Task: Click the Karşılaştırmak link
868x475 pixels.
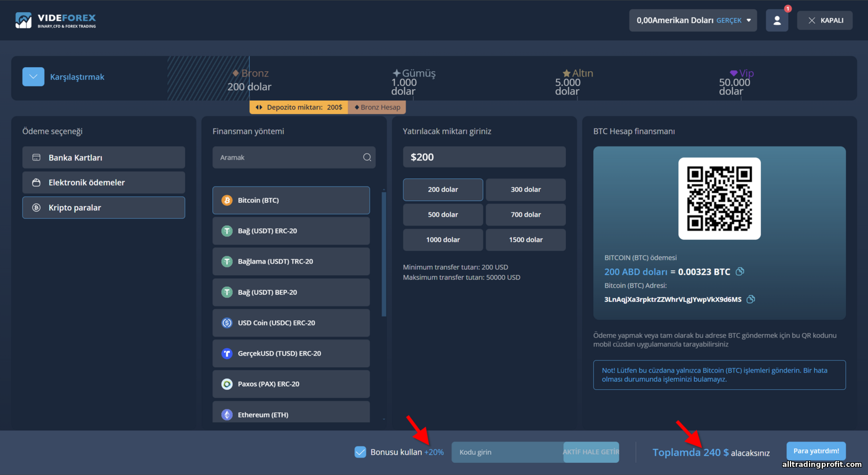Action: [77, 77]
